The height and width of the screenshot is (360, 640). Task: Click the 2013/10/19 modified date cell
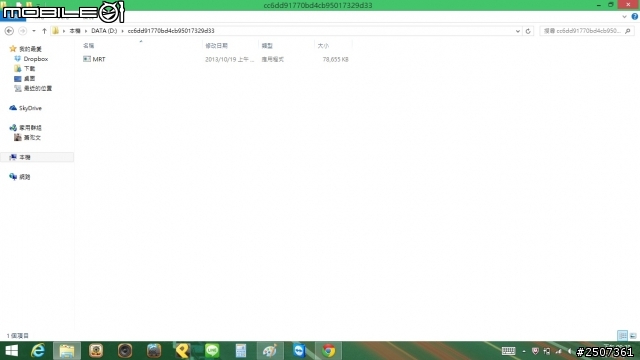[x=229, y=60]
